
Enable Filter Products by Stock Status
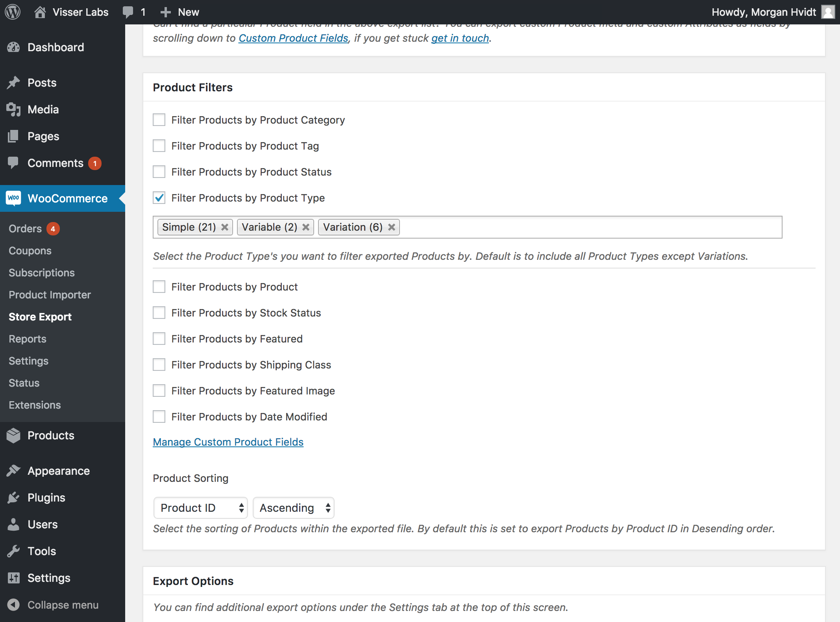[x=159, y=313]
